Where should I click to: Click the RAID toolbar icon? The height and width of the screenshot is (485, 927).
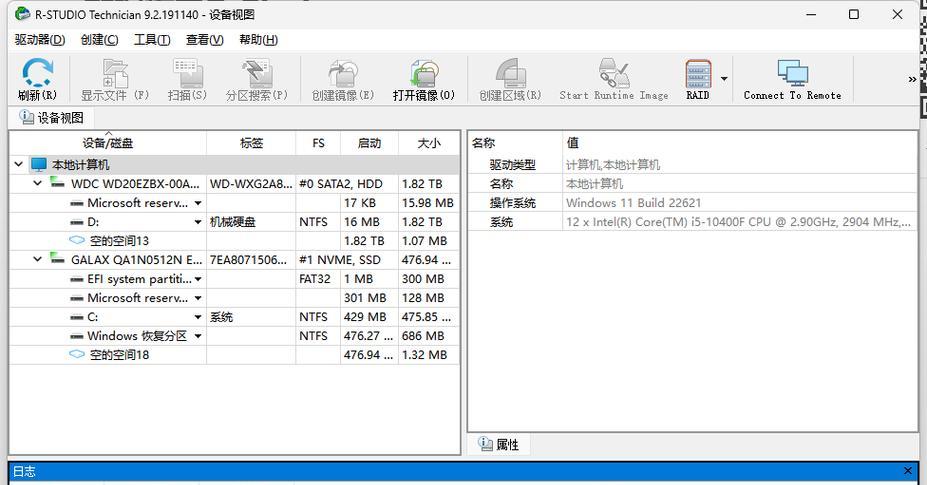[698, 73]
